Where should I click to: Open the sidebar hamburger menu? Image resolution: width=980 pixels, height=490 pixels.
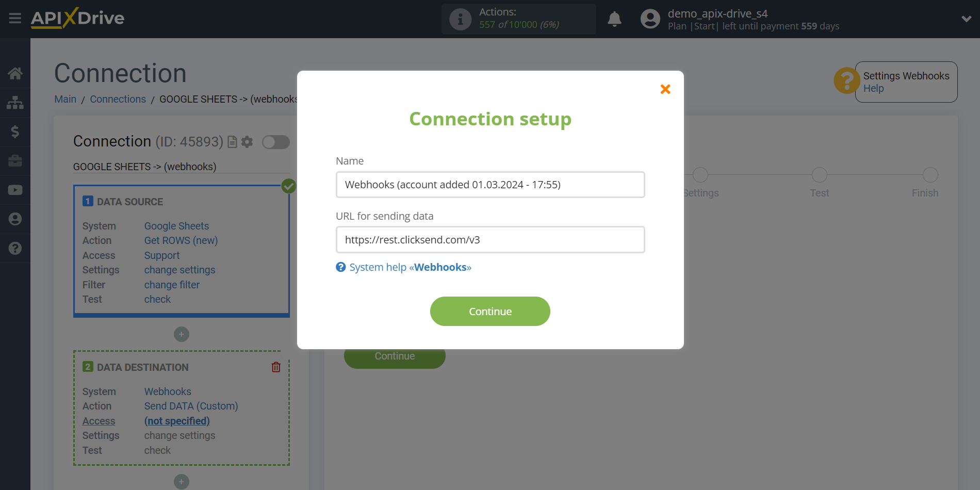(15, 19)
